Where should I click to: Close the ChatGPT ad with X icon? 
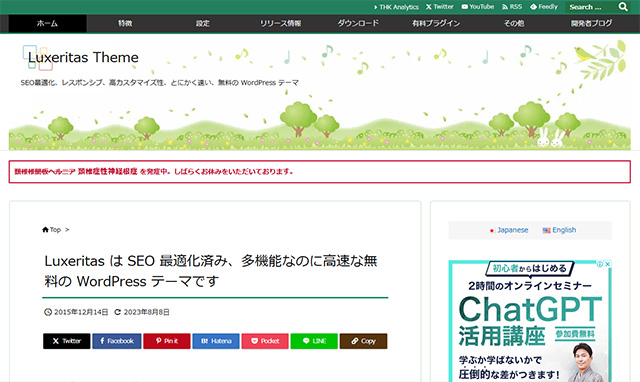pyautogui.click(x=607, y=264)
